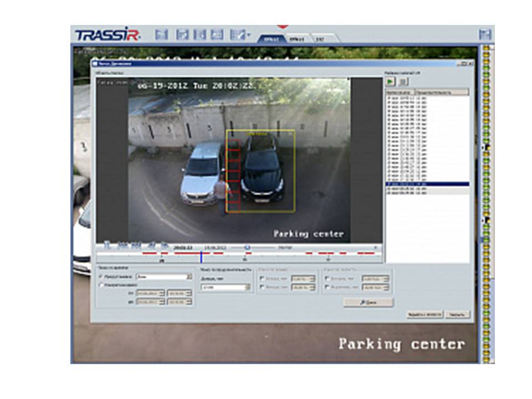The width and height of the screenshot is (532, 399).
Task: Toggle the upper checkbox in the fourth settings group
Action: (327, 279)
